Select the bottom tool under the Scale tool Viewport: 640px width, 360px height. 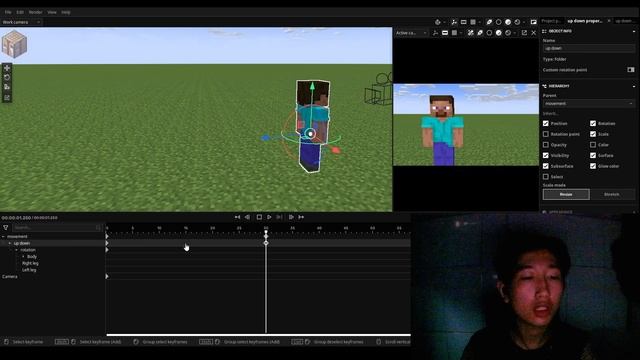point(7,97)
